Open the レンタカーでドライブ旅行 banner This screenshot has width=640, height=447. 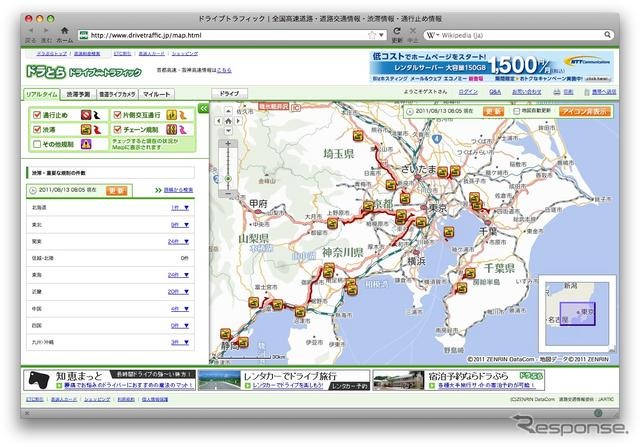click(284, 380)
